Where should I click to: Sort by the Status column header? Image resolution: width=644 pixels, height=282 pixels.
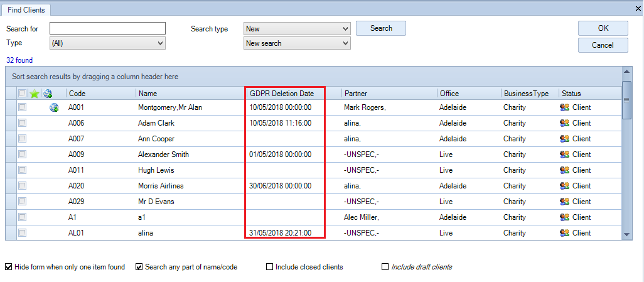pyautogui.click(x=590, y=94)
